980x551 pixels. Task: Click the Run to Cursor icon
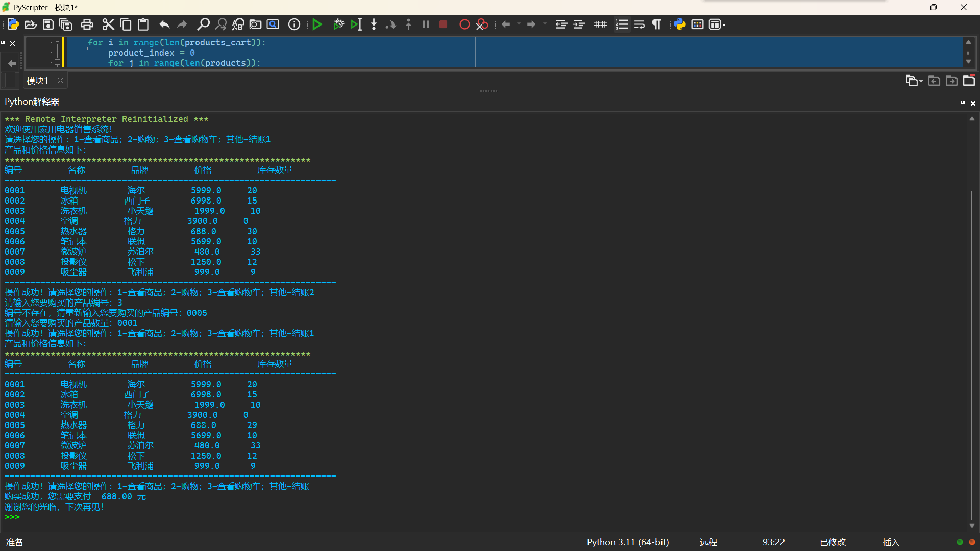[x=356, y=24]
